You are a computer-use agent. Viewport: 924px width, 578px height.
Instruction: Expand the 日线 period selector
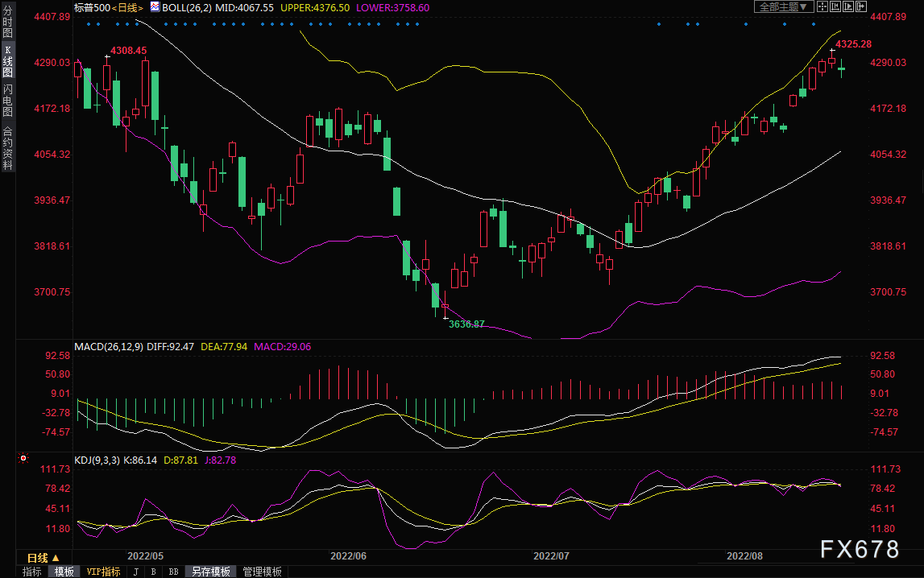tap(43, 557)
